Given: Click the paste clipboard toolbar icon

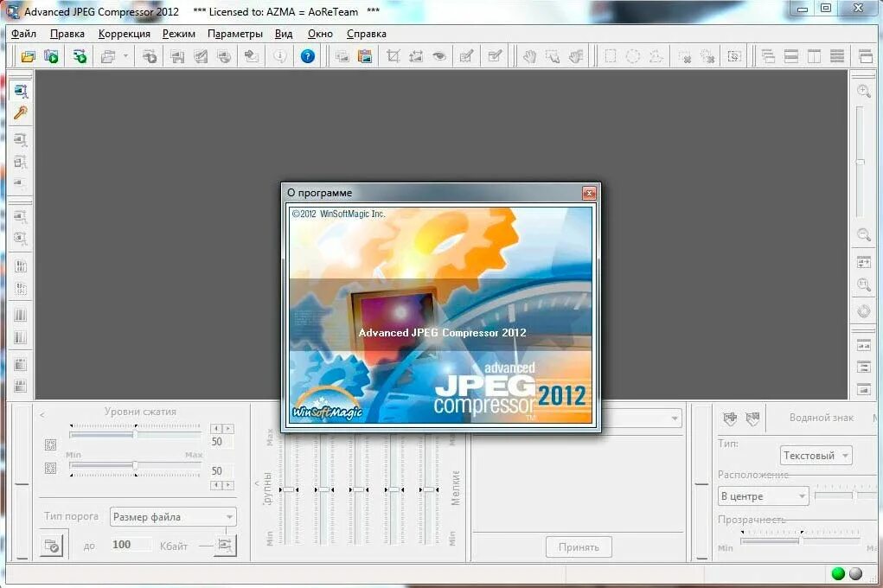Looking at the screenshot, I should tap(365, 56).
